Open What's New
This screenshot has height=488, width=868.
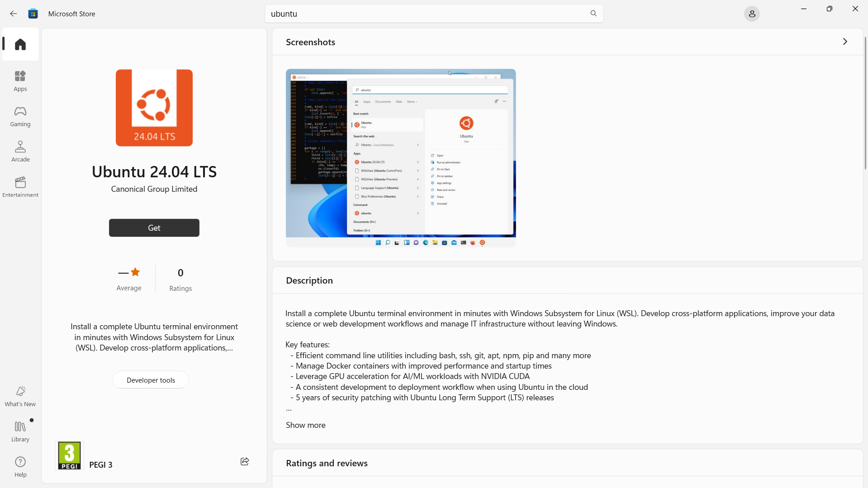click(19, 395)
